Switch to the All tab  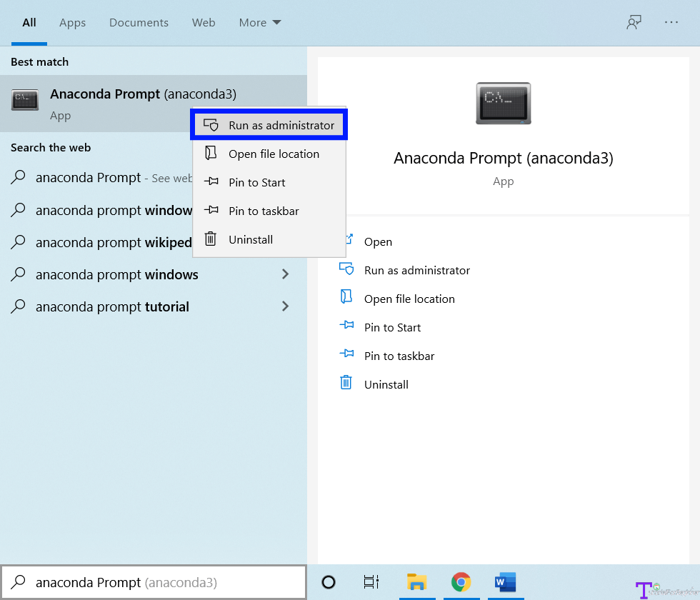(29, 23)
